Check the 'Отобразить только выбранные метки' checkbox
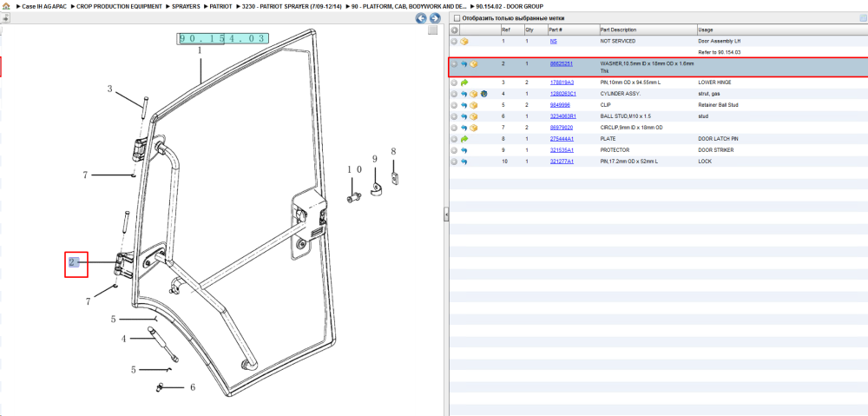 pyautogui.click(x=457, y=18)
